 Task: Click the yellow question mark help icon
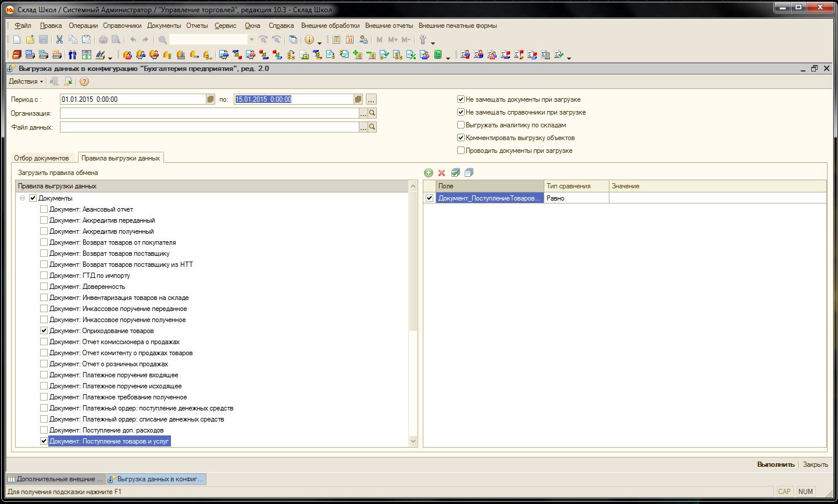(84, 81)
